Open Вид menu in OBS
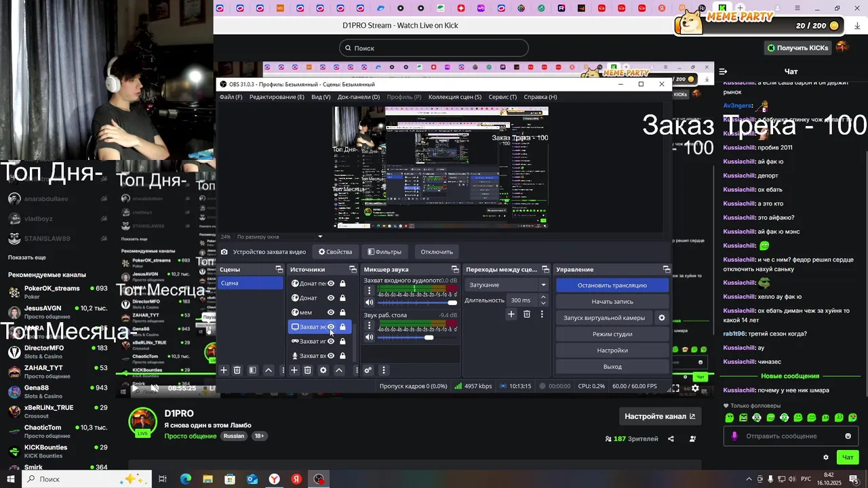Image resolution: width=868 pixels, height=488 pixels. click(x=321, y=97)
